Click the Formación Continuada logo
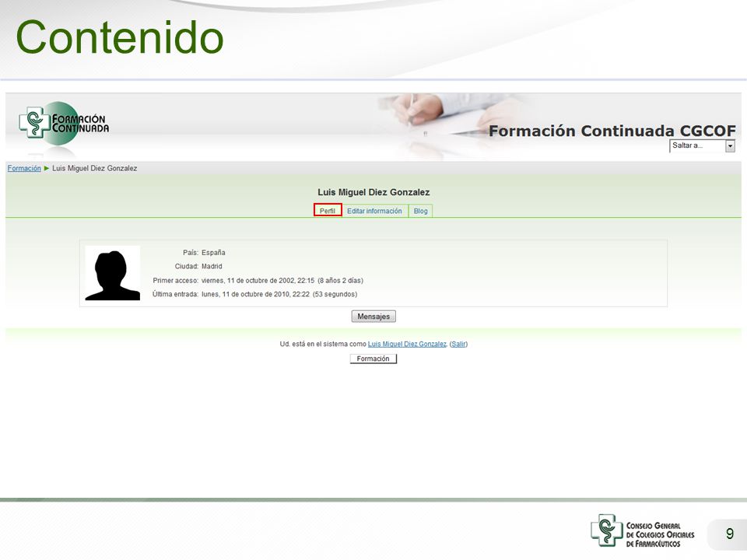This screenshot has width=747, height=560. 64,124
